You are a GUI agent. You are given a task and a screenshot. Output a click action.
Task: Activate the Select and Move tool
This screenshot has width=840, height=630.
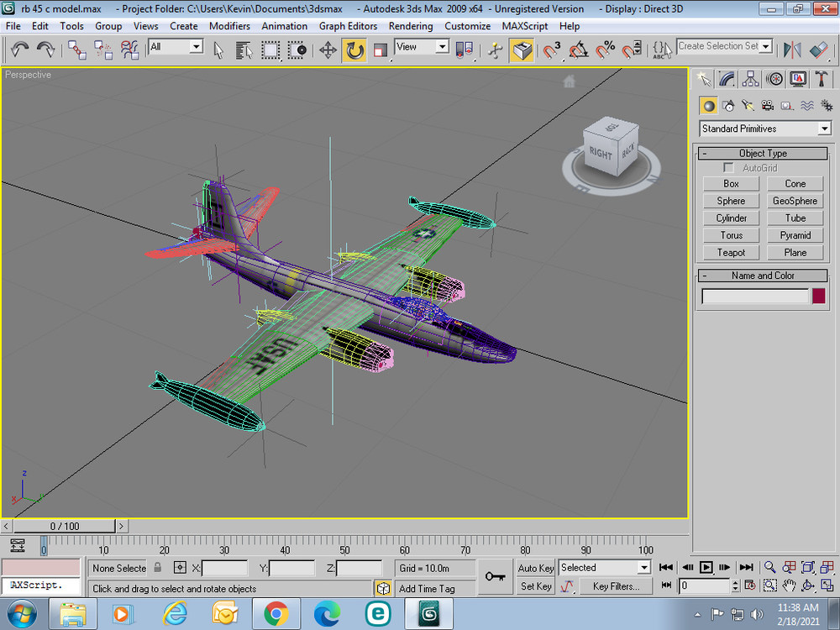[328, 50]
